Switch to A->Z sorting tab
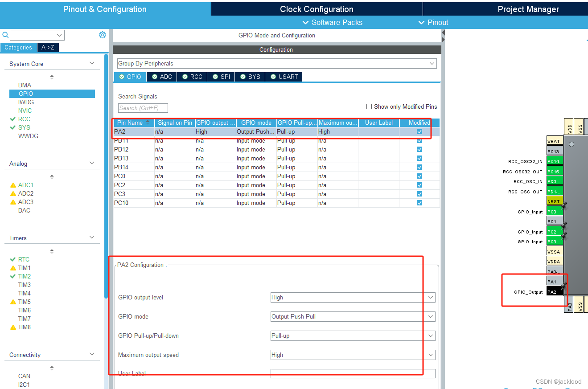The height and width of the screenshot is (389, 588). (x=48, y=47)
